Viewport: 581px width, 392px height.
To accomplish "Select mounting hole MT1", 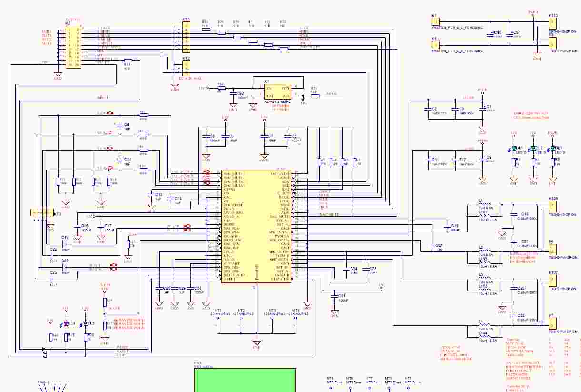I will click(218, 319).
